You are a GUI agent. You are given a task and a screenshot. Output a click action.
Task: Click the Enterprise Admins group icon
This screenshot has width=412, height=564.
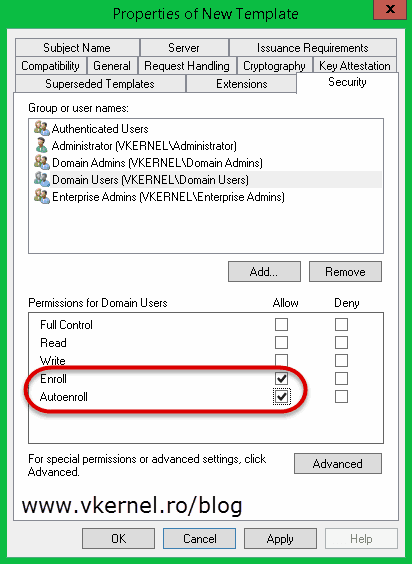pos(42,197)
